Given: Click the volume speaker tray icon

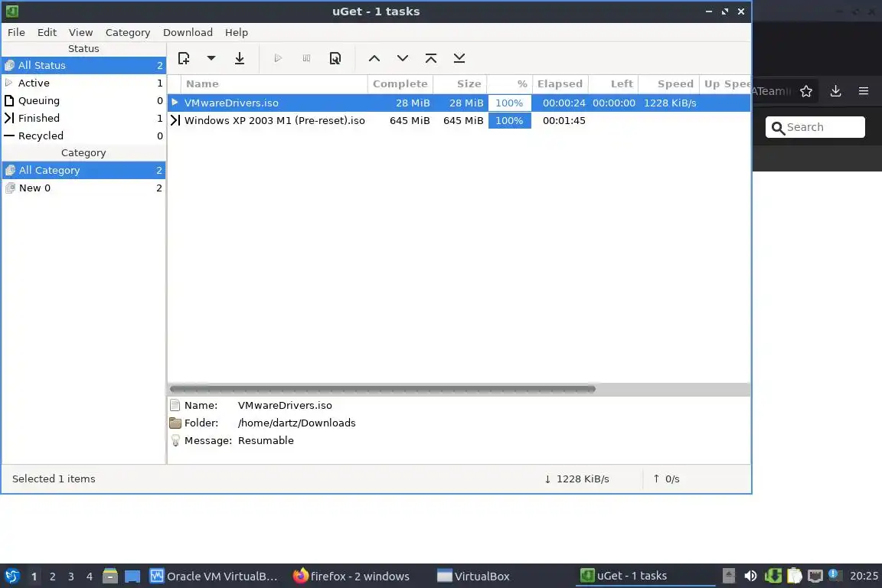Looking at the screenshot, I should [750, 576].
